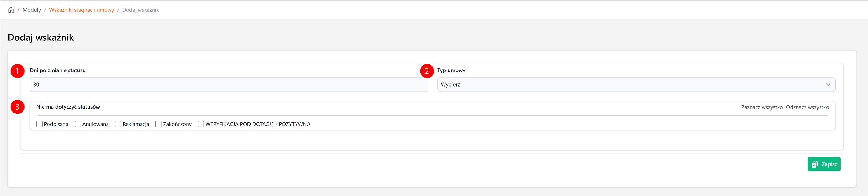Screen dimensions: 868x196
Task: Focus the Dni po zmianie statusu field
Action: pyautogui.click(x=228, y=85)
